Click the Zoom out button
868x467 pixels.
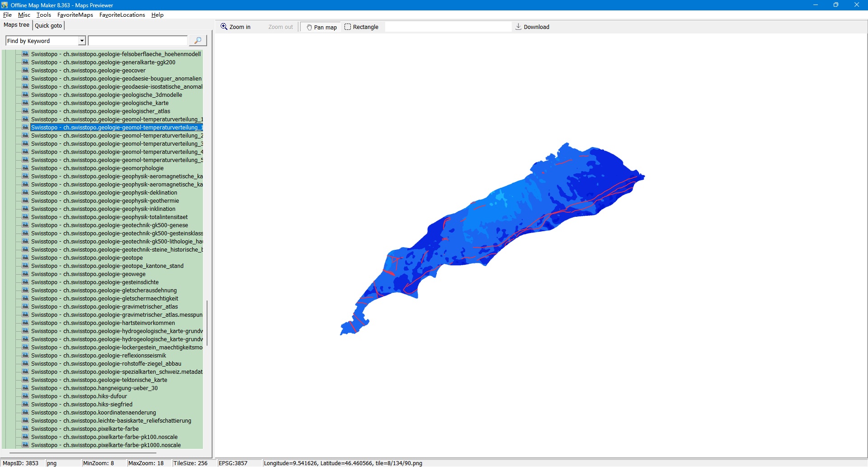[280, 27]
